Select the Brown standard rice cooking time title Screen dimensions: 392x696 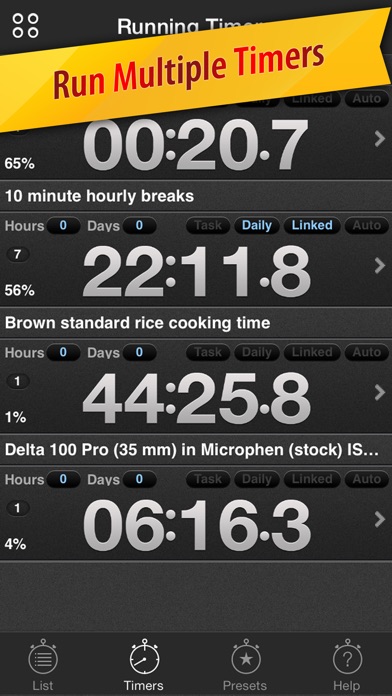pyautogui.click(x=138, y=323)
